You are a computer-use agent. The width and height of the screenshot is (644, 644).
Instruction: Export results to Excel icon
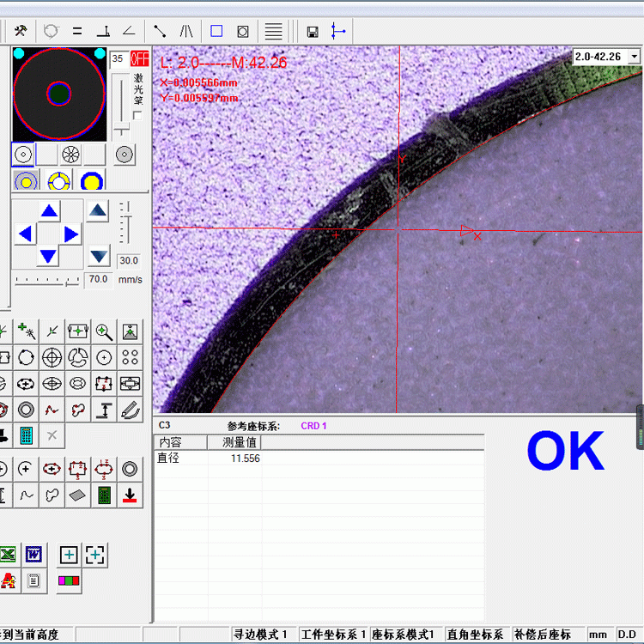point(7,555)
